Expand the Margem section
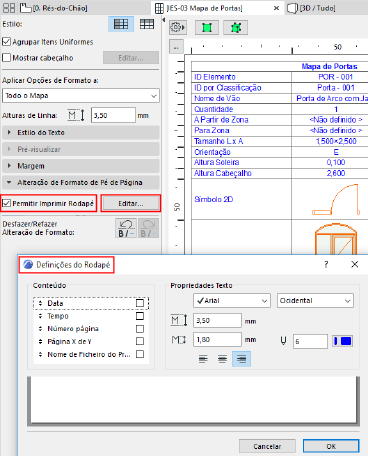Image resolution: width=368 pixels, height=456 pixels. (81, 166)
